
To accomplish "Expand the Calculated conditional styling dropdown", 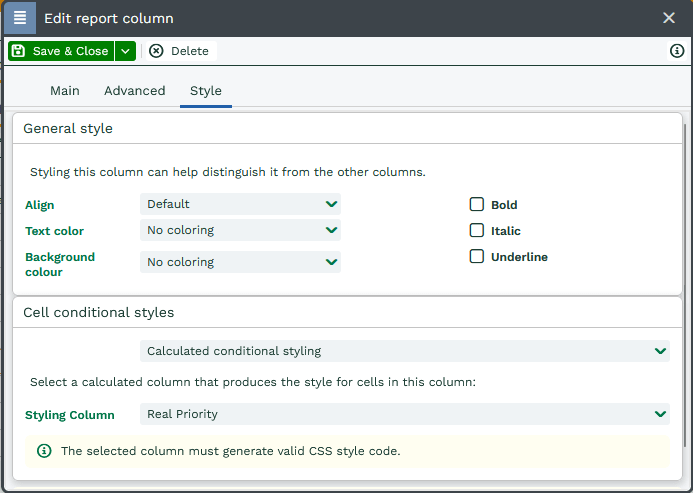I will coord(405,351).
